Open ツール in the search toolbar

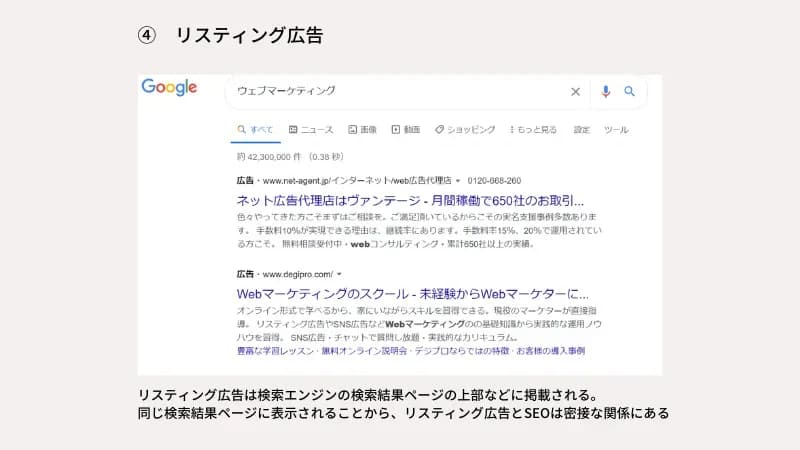[616, 130]
